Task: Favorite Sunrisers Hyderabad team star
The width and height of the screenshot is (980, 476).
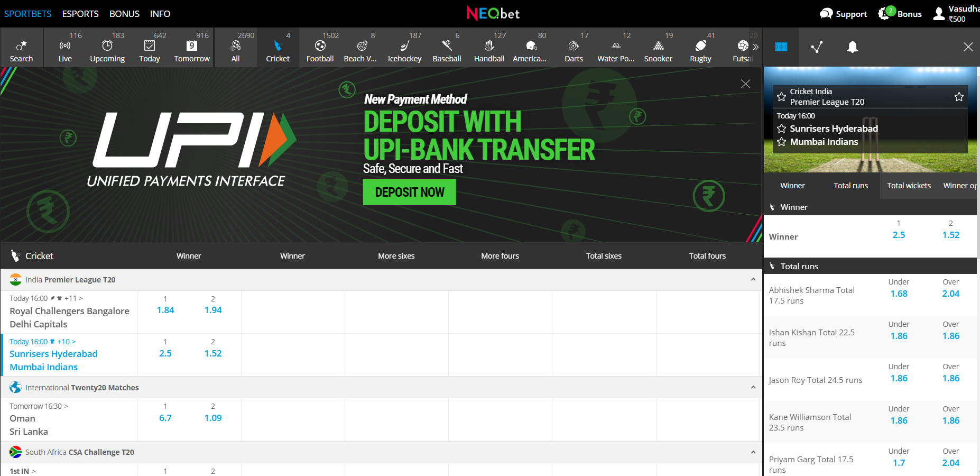Action: (x=781, y=129)
